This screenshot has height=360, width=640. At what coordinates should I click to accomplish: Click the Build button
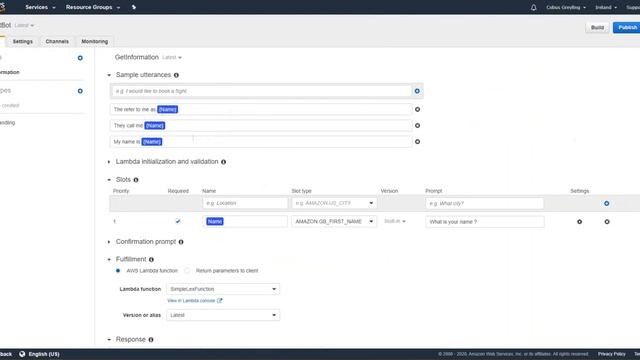pyautogui.click(x=597, y=27)
